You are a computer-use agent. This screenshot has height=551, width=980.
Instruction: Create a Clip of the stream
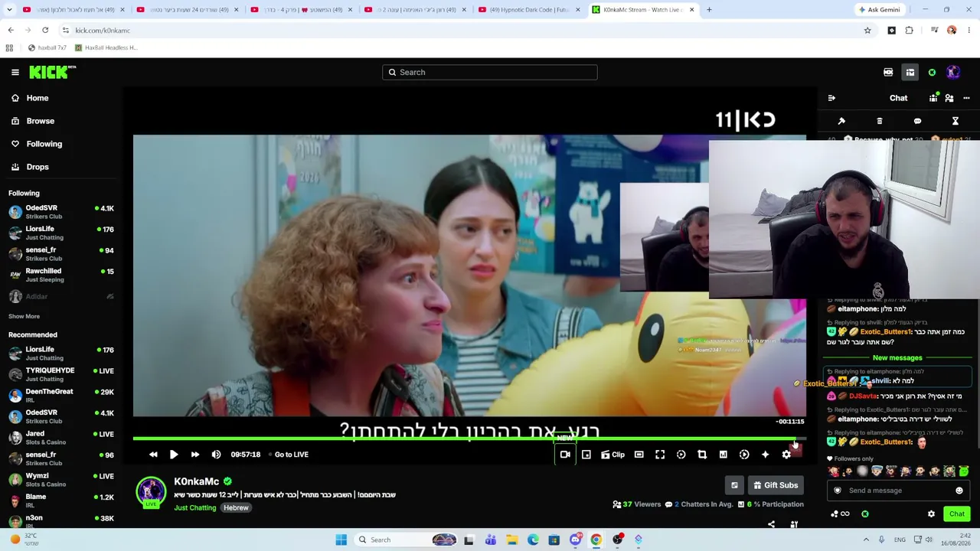click(x=612, y=455)
